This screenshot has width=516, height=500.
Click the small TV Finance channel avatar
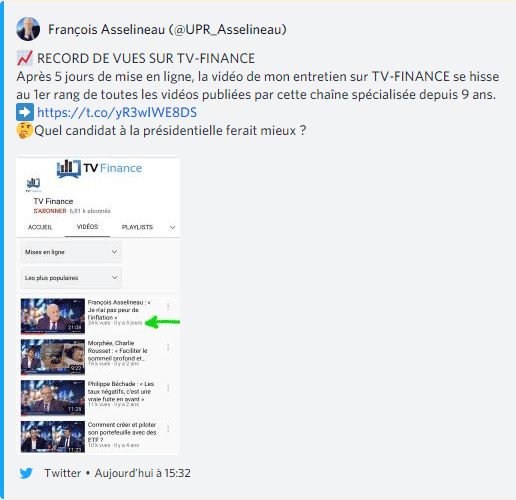[33, 184]
